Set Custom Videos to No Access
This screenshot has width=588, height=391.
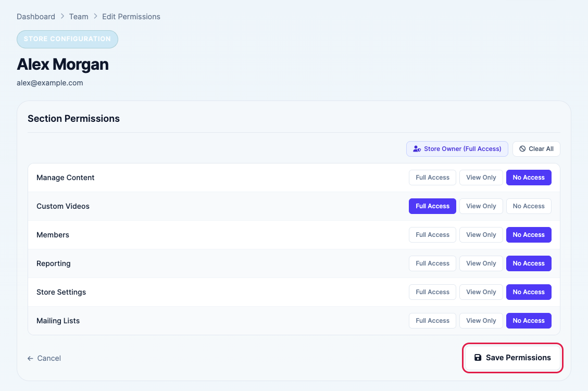click(529, 206)
